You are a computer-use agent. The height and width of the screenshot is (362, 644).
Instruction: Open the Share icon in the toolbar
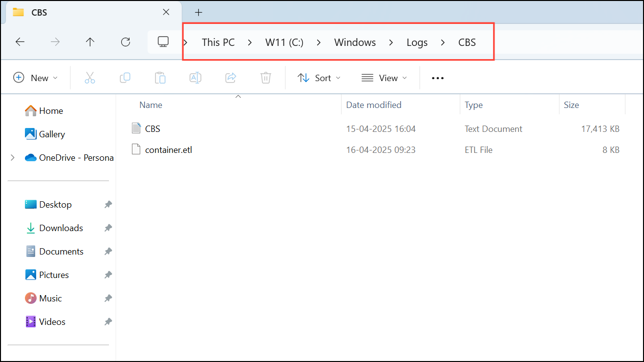click(x=231, y=78)
